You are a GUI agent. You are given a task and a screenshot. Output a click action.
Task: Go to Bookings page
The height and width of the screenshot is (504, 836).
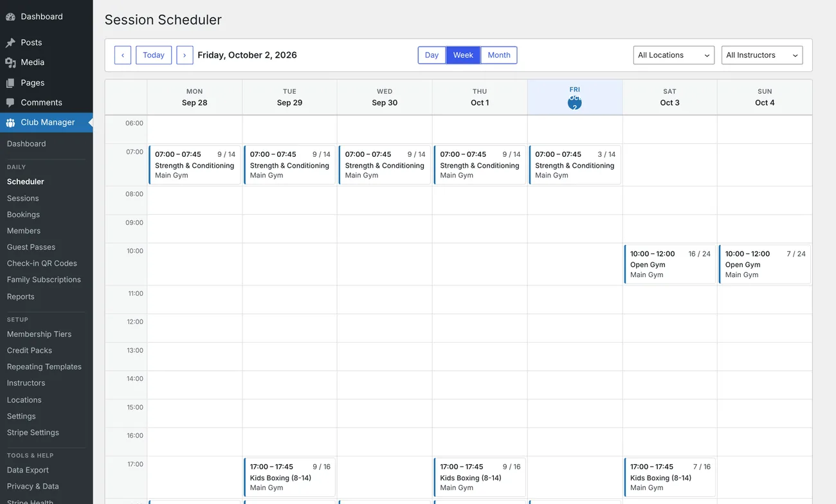[x=23, y=215]
